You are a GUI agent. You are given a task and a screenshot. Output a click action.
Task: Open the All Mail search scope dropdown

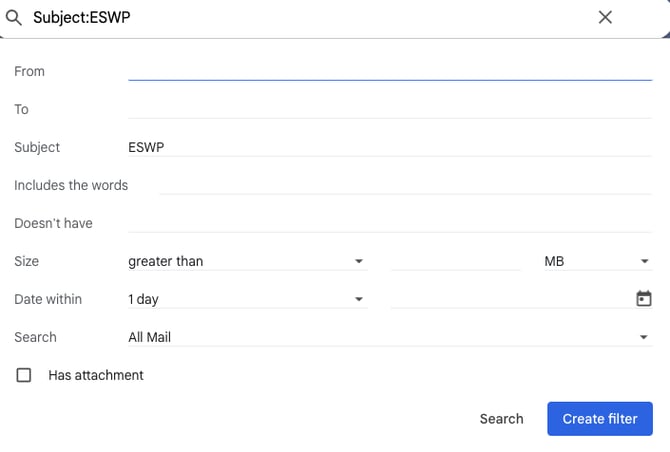point(390,337)
